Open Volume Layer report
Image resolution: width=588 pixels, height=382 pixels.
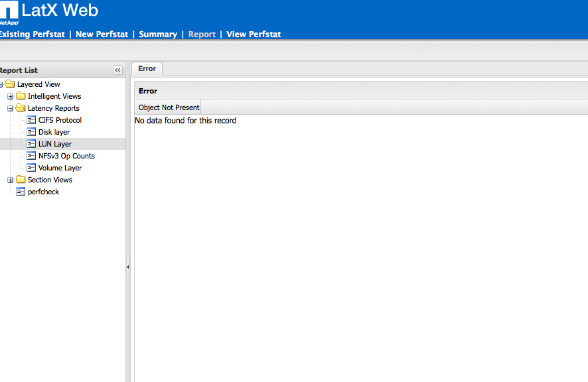60,168
